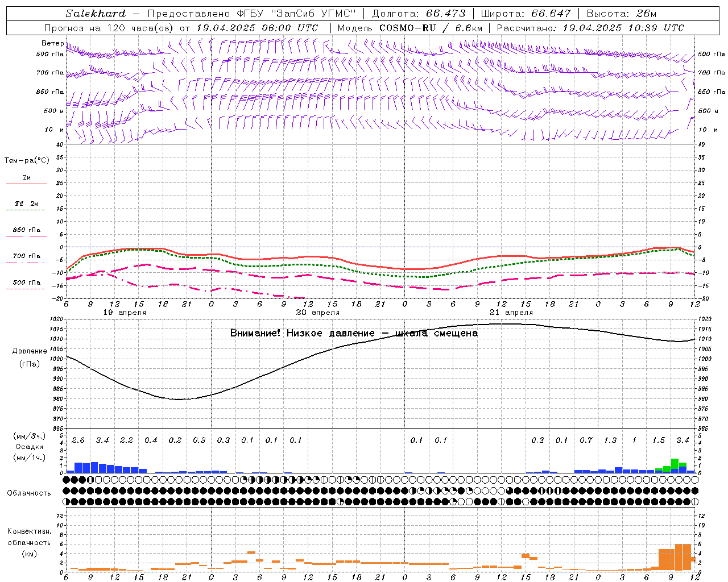Click the "Ветер" wind panel label
The height and width of the screenshot is (582, 728).
(52, 43)
